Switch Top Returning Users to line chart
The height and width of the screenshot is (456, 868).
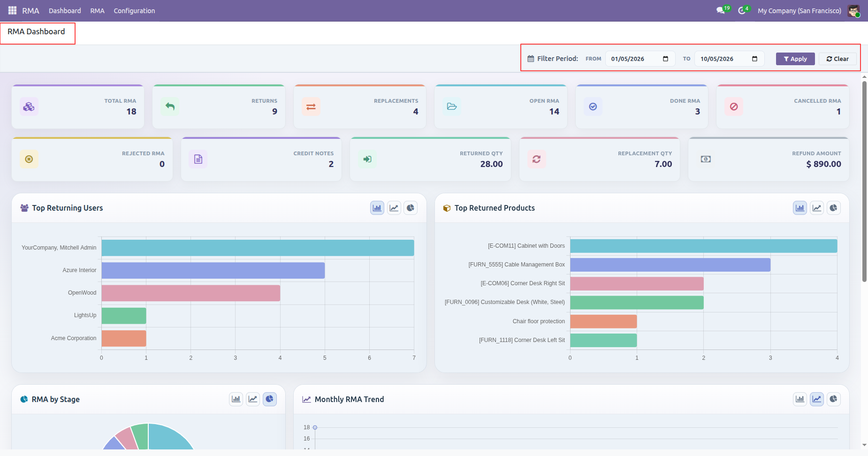(x=394, y=208)
